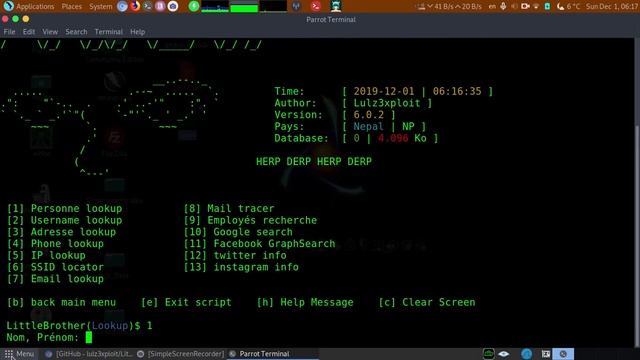Click the '[12] twitter info' text

[x=235, y=256]
